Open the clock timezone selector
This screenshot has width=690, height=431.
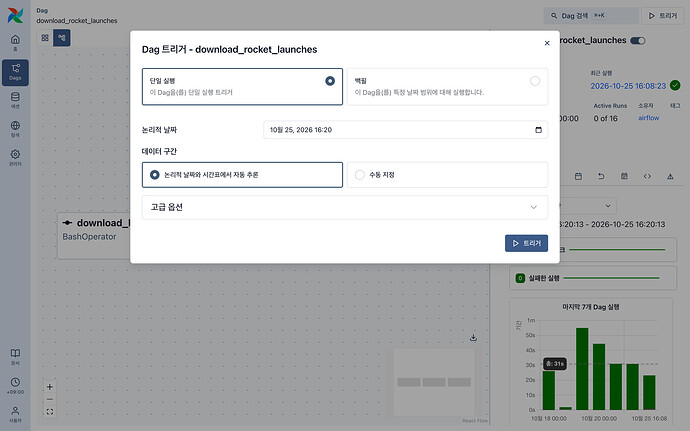15,386
